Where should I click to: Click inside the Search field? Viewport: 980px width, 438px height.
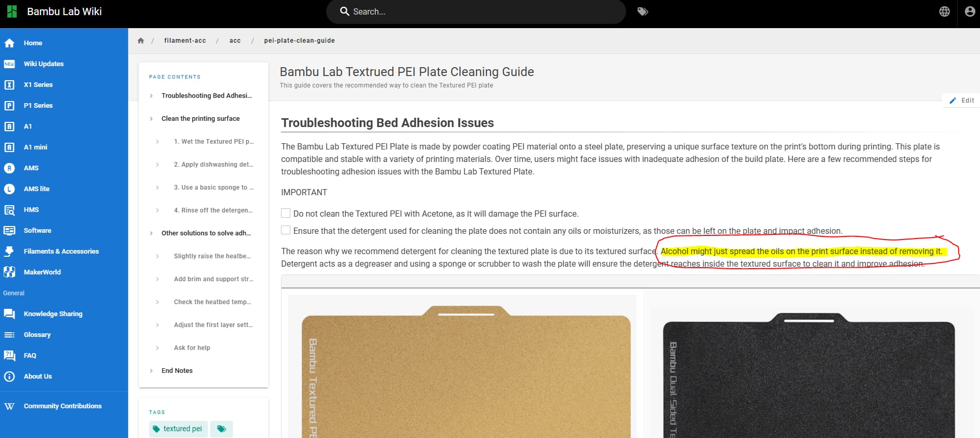click(x=476, y=11)
